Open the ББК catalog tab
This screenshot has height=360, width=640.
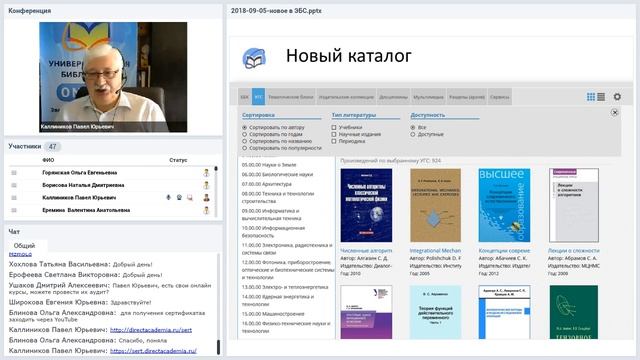pos(244,97)
